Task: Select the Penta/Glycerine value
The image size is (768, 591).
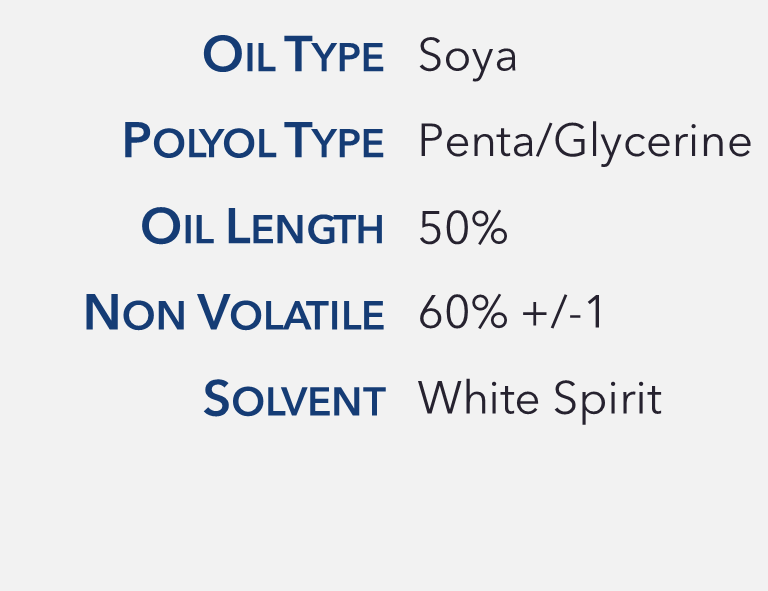Action: click(x=584, y=142)
